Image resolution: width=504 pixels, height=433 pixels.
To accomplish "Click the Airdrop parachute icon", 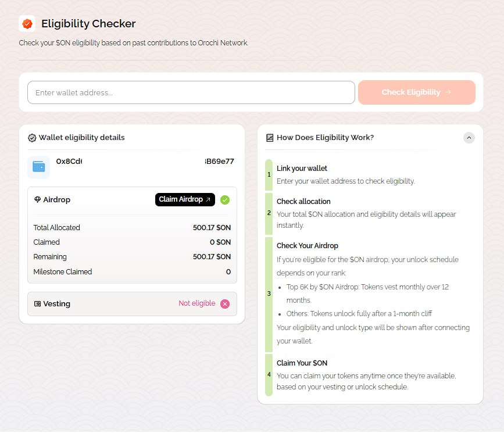I will (x=38, y=200).
